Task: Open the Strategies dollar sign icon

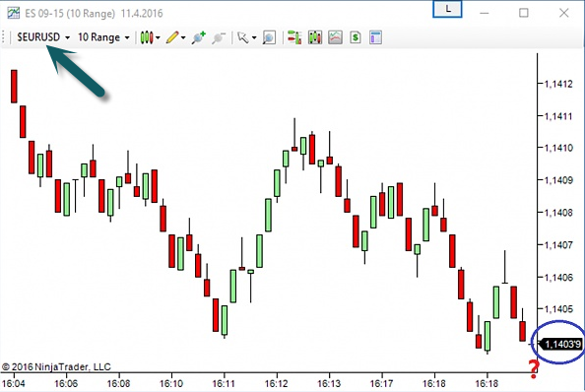Action: [x=356, y=37]
